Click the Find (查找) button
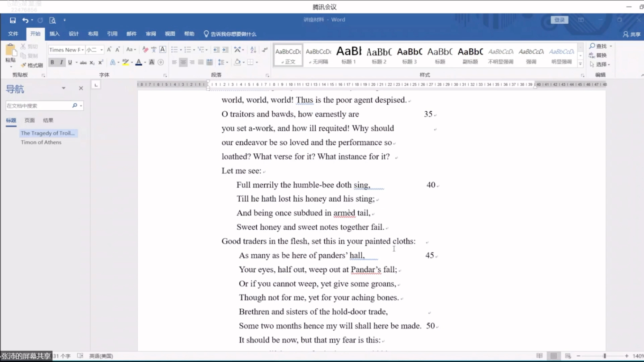This screenshot has width=644, height=362. click(598, 46)
